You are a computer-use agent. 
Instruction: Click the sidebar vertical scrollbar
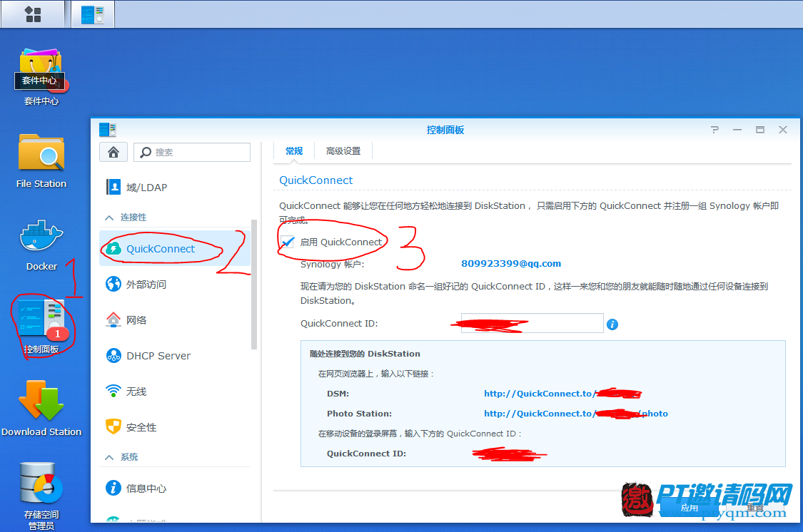point(253,285)
